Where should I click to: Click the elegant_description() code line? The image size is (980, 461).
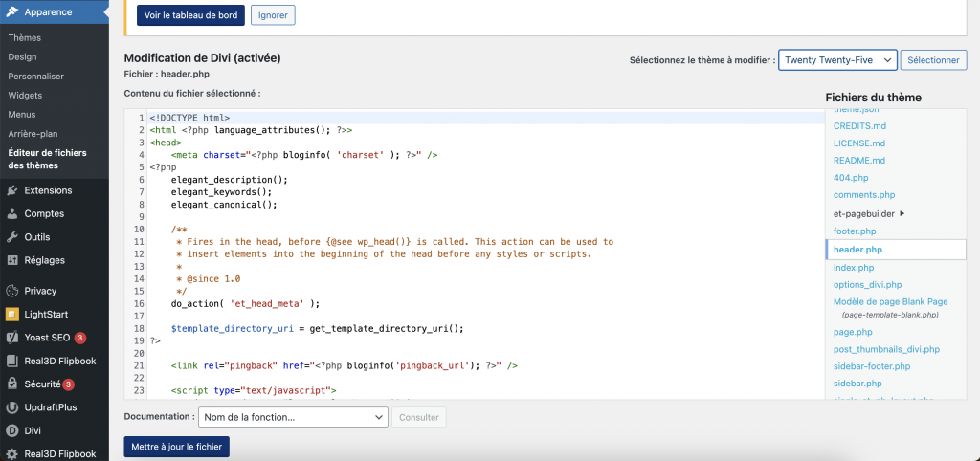tap(230, 179)
